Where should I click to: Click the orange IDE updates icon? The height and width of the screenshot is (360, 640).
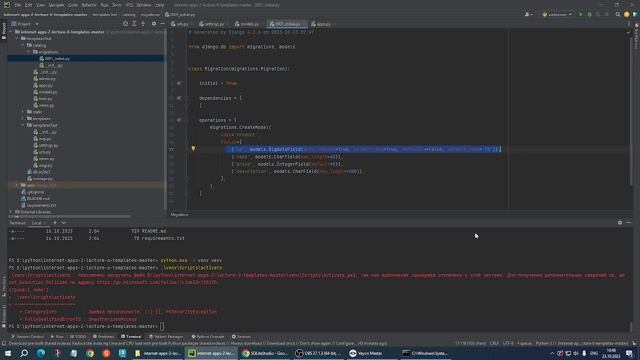tap(627, 14)
